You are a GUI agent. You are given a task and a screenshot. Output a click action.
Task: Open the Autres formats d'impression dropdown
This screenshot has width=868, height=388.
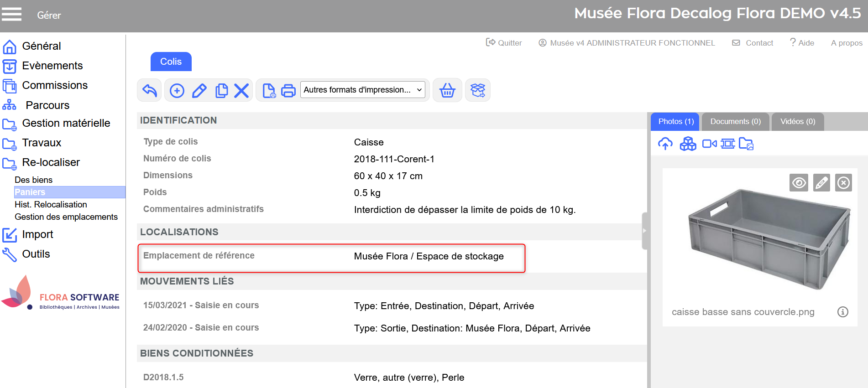[362, 90]
